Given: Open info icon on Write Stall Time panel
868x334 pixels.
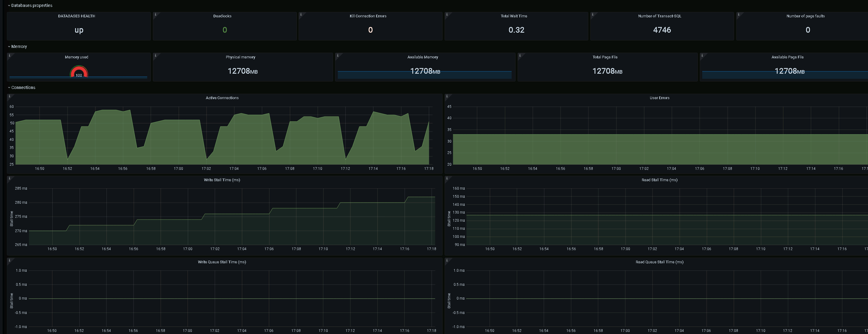Looking at the screenshot, I should pyautogui.click(x=10, y=178).
